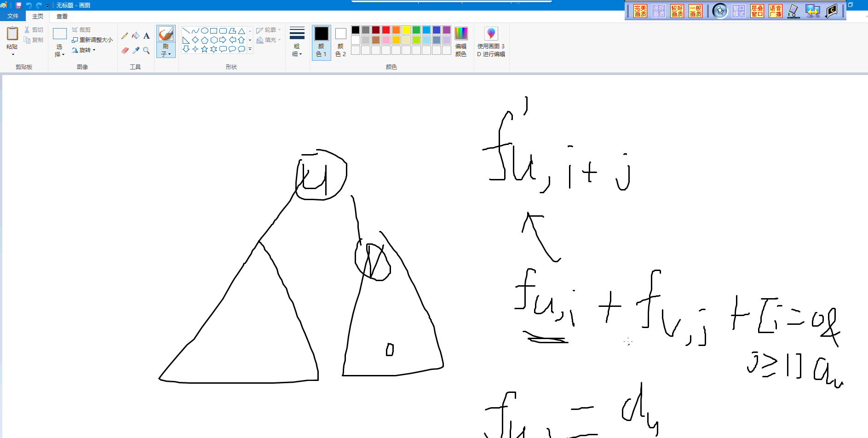
Task: Select the Text tool
Action: point(146,36)
